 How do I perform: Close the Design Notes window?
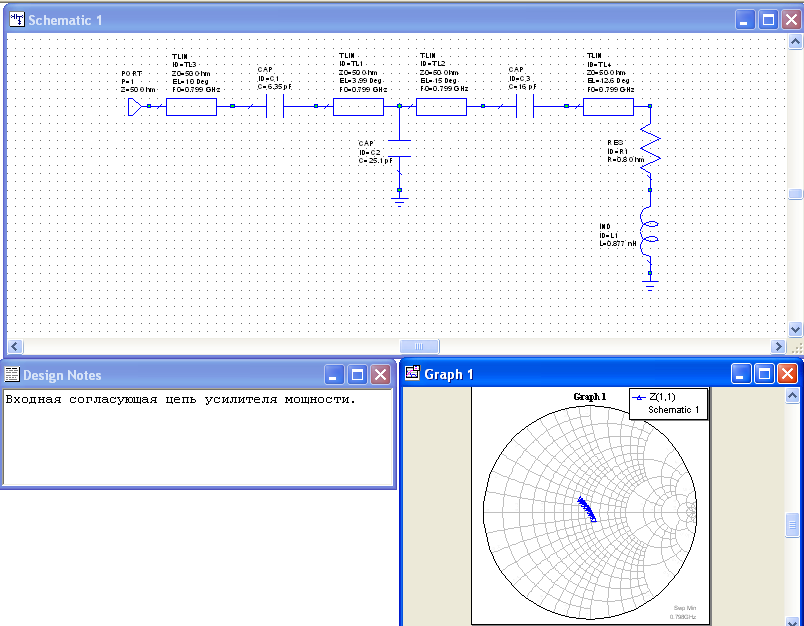point(380,375)
